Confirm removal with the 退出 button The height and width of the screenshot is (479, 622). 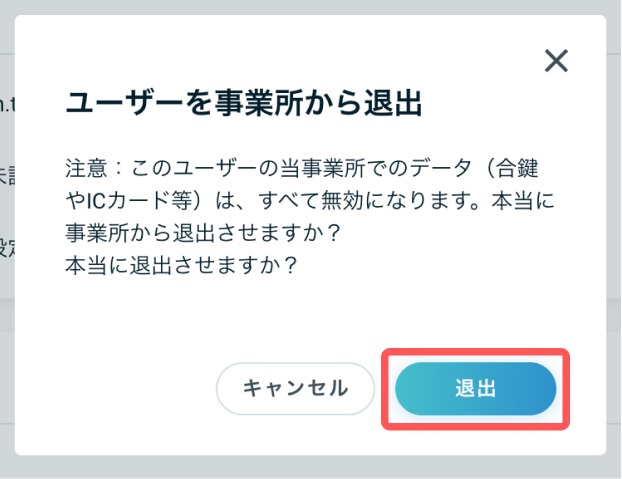pos(476,389)
